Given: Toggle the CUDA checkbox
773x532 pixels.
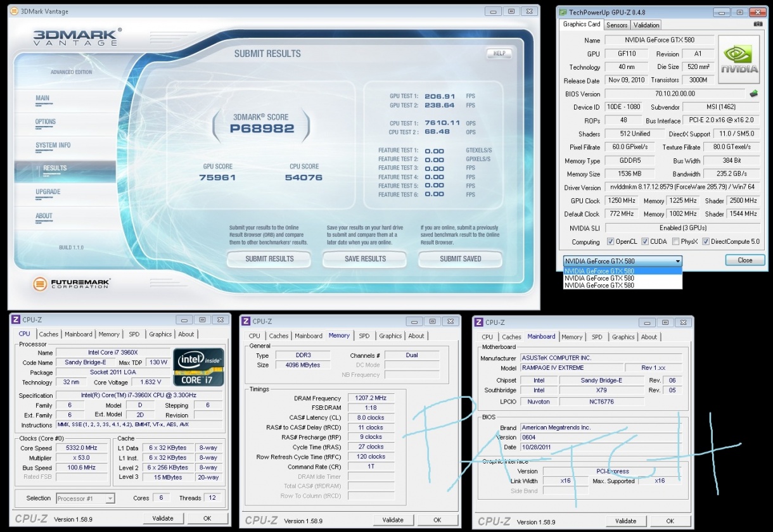Looking at the screenshot, I should 644,242.
